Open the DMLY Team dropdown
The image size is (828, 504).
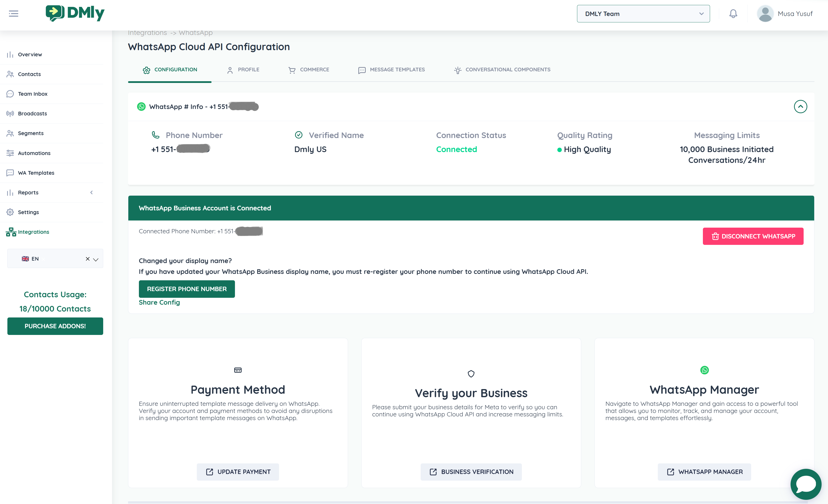pos(643,14)
